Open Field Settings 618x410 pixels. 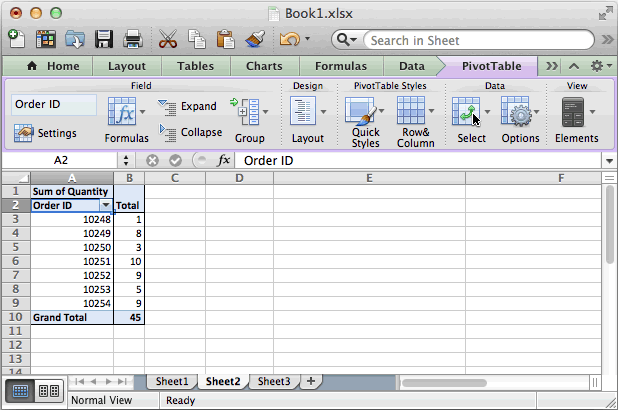(x=45, y=133)
